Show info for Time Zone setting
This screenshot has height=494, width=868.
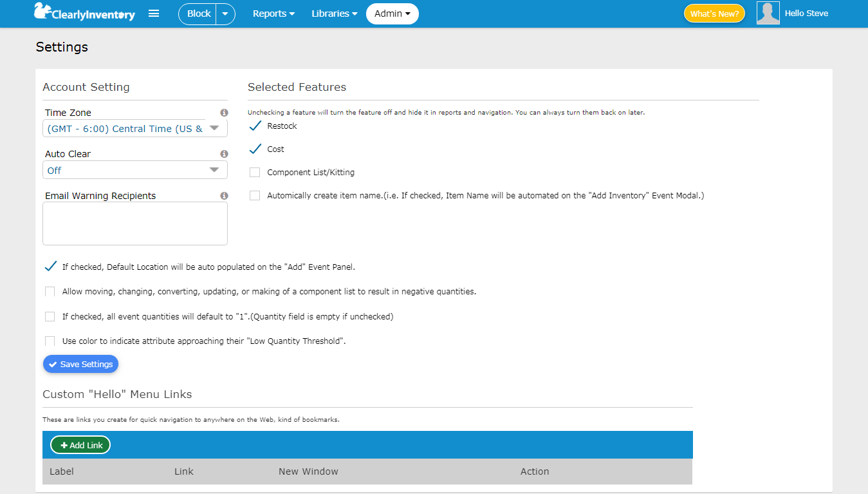coord(224,113)
